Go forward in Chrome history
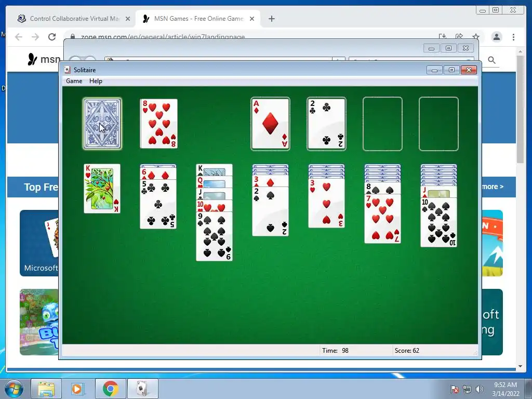 coord(35,37)
